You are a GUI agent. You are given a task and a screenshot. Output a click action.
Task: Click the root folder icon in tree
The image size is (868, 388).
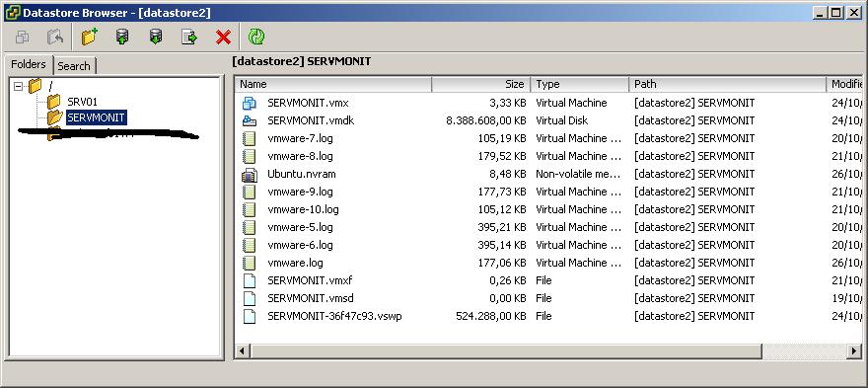(x=35, y=85)
